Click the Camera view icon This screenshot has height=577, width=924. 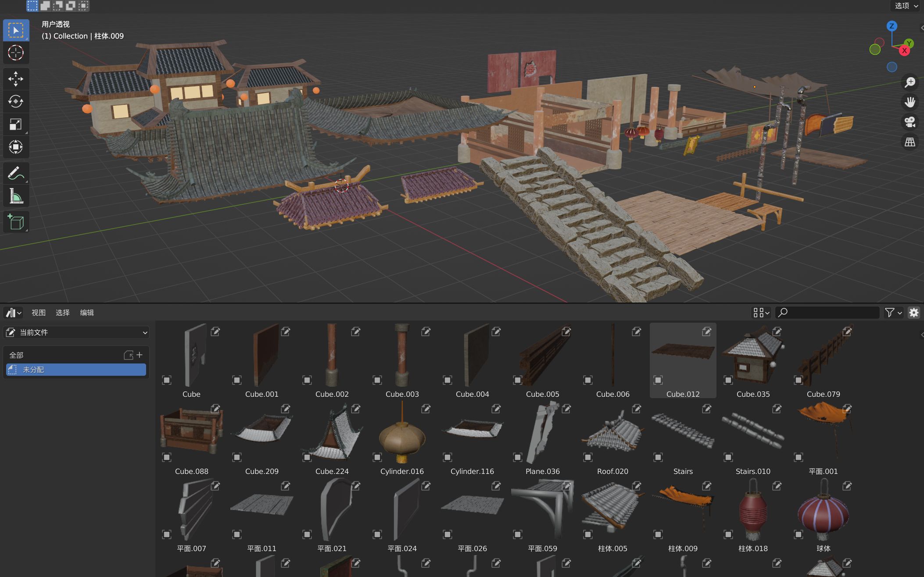pos(911,123)
